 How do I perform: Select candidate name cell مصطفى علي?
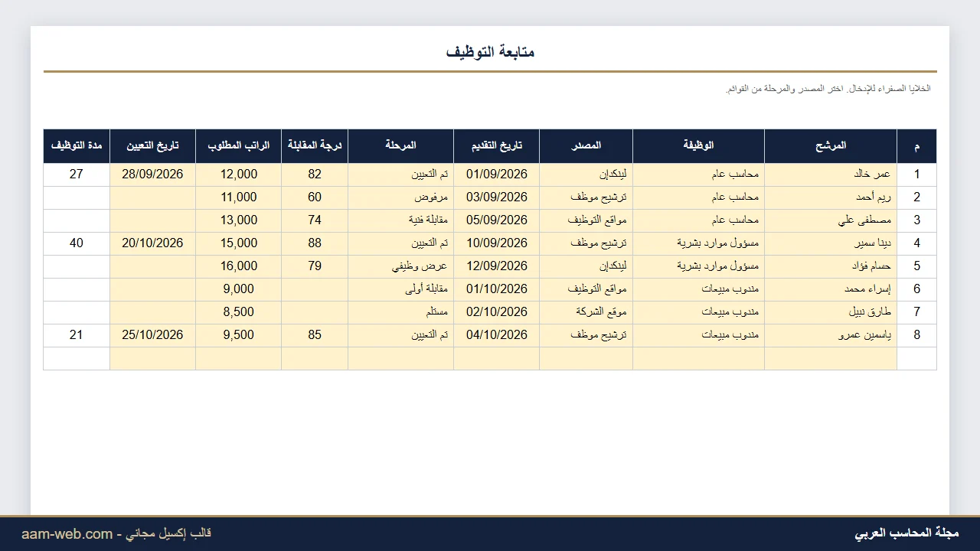[x=831, y=220]
